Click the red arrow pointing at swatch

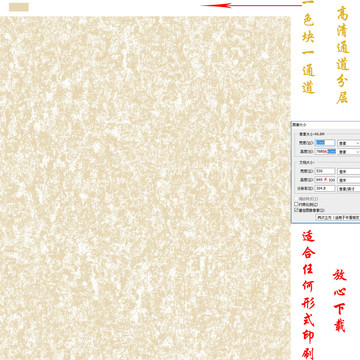[x=251, y=5]
